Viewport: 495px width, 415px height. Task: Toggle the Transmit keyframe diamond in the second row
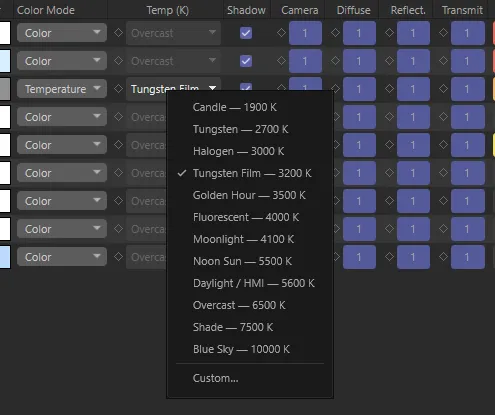(x=443, y=61)
